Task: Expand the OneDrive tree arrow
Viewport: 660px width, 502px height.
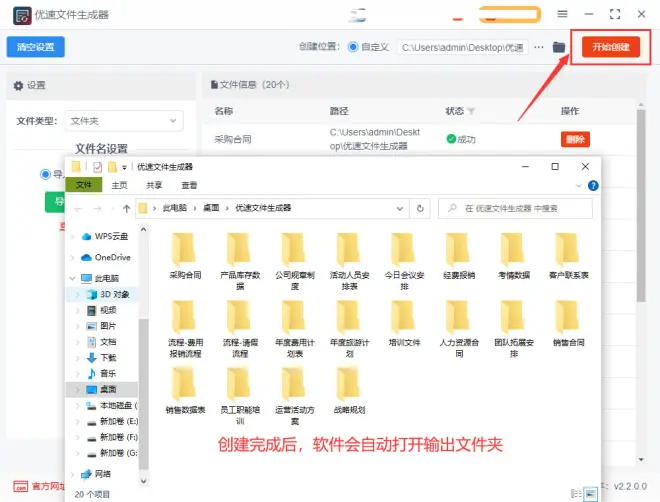Action: pyautogui.click(x=72, y=257)
